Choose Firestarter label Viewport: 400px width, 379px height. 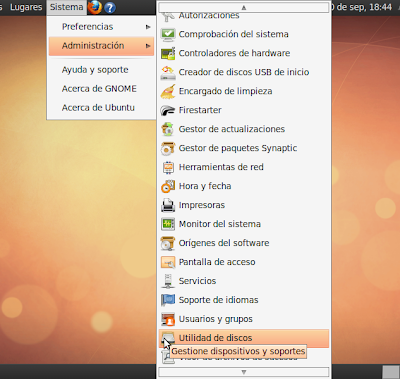tap(200, 110)
